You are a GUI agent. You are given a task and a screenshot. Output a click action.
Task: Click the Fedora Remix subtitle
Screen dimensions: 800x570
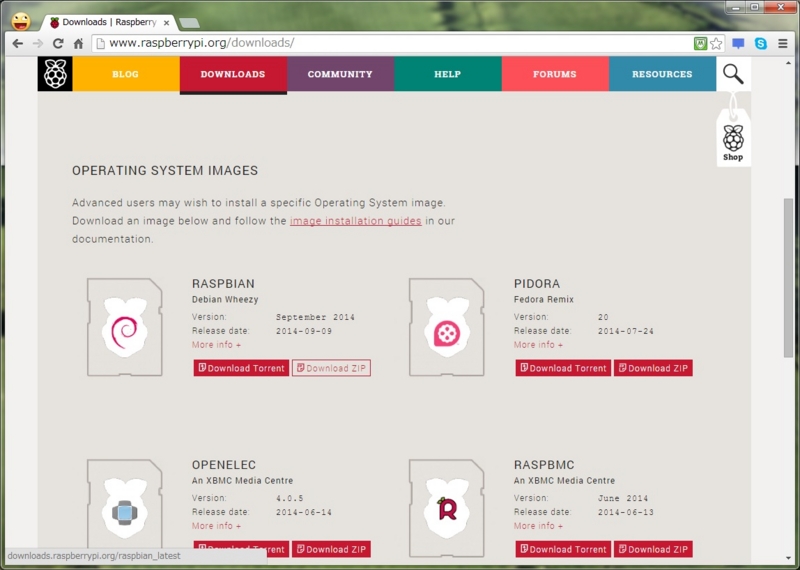(x=544, y=300)
